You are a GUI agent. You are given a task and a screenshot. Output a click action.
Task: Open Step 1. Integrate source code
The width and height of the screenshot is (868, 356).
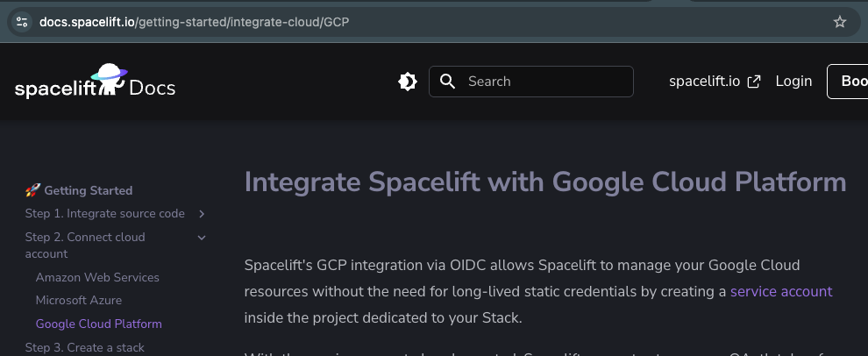104,214
